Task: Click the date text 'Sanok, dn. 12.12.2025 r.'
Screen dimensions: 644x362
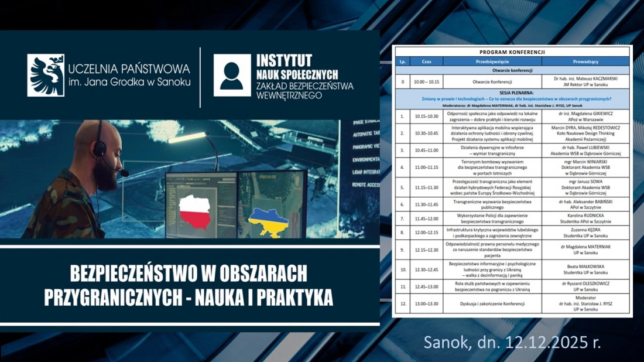Action: point(513,343)
